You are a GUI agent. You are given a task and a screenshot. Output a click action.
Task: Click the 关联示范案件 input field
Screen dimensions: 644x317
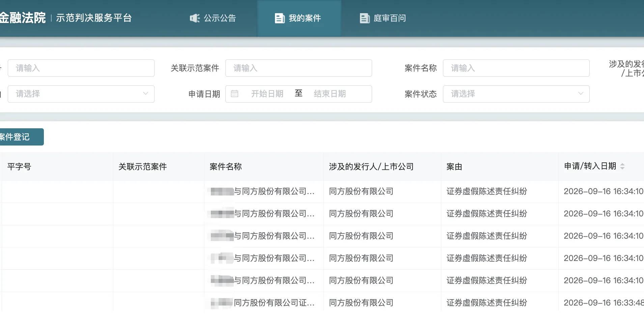click(x=299, y=68)
